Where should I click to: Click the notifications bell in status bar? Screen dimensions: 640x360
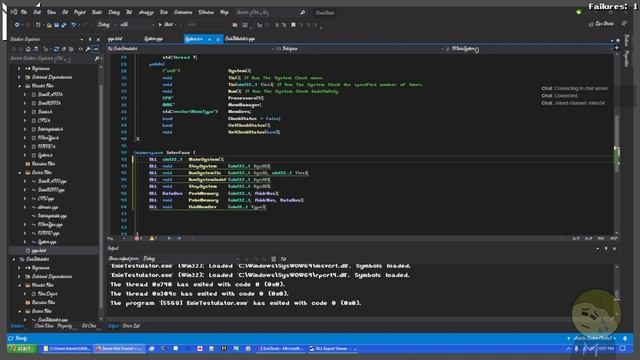tap(625, 338)
